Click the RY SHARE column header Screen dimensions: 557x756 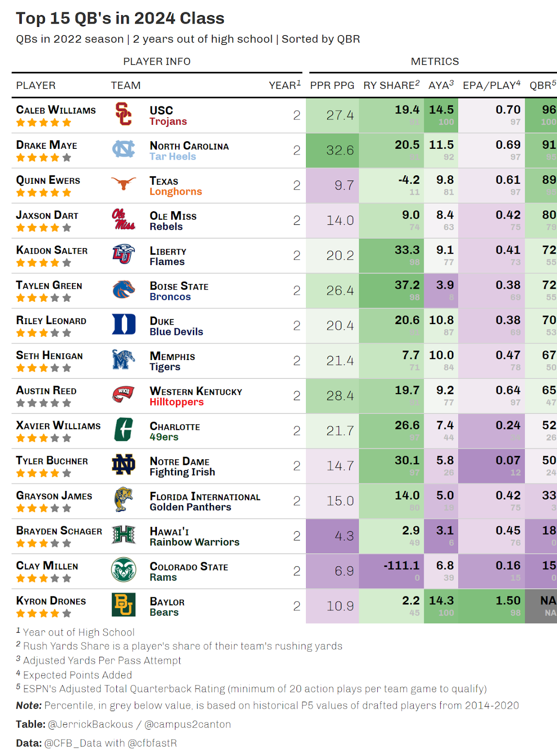tap(392, 86)
